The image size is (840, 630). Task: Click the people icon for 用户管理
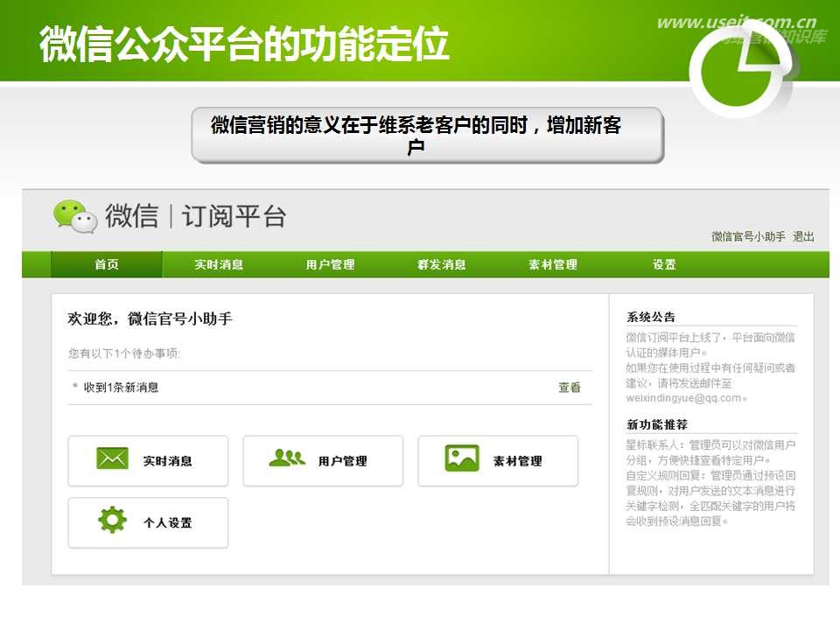[287, 458]
